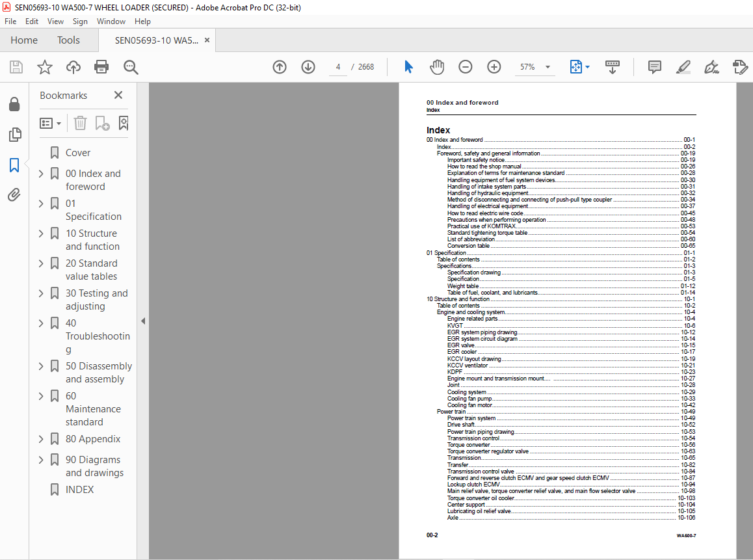Image resolution: width=753 pixels, height=560 pixels.
Task: Click the page number input field
Action: point(338,67)
